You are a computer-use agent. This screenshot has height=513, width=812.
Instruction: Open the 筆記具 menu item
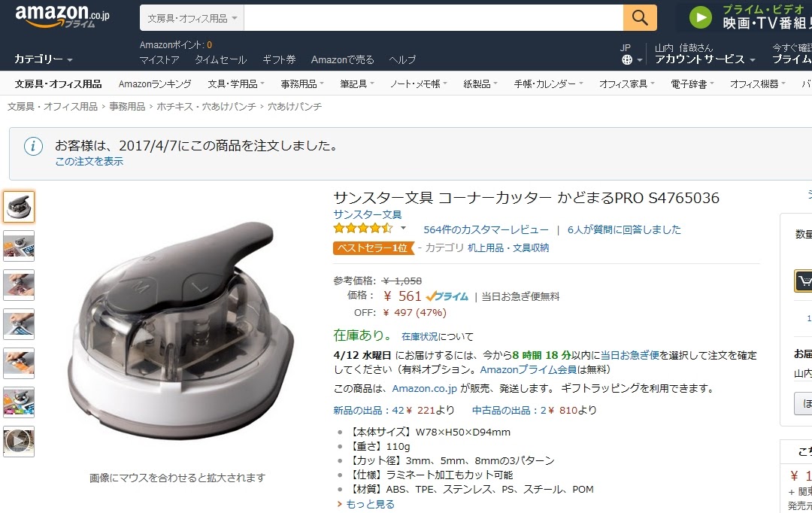click(357, 83)
